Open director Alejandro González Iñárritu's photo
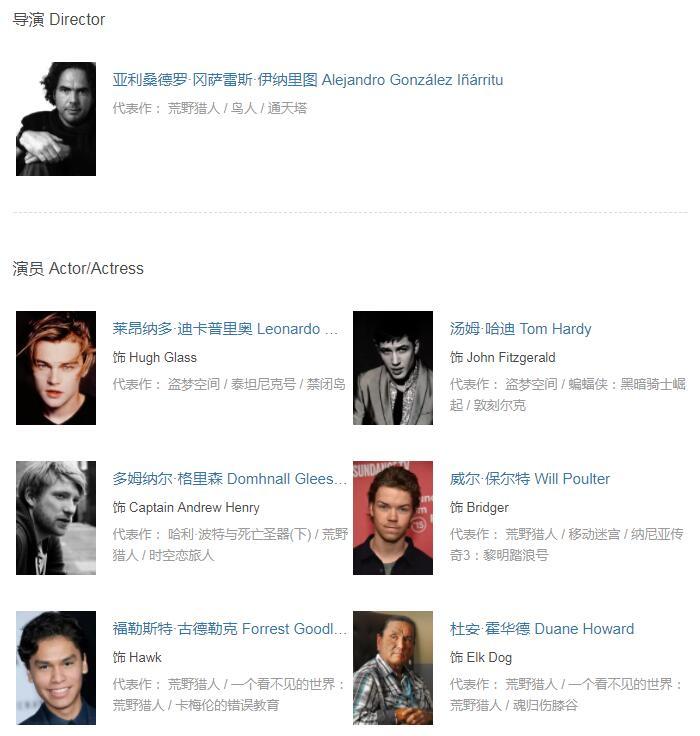 click(56, 119)
